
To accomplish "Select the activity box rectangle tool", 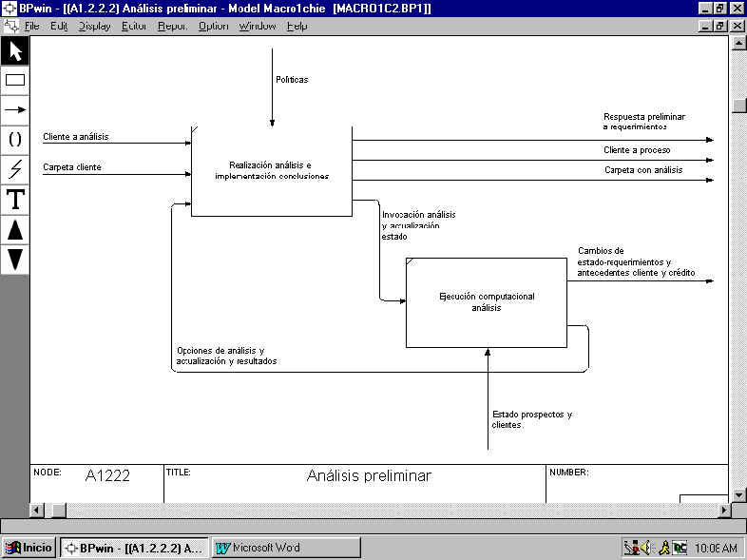I will click(15, 80).
